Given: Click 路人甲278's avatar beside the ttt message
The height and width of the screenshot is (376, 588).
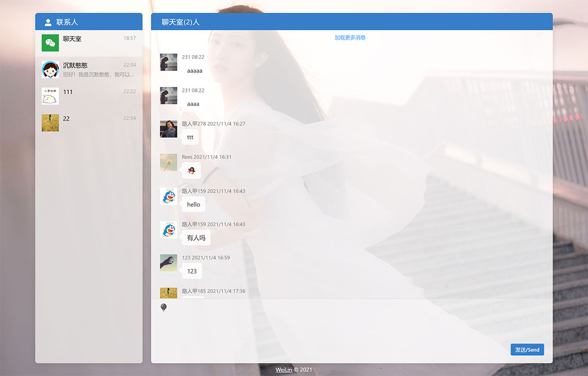Looking at the screenshot, I should [x=168, y=129].
